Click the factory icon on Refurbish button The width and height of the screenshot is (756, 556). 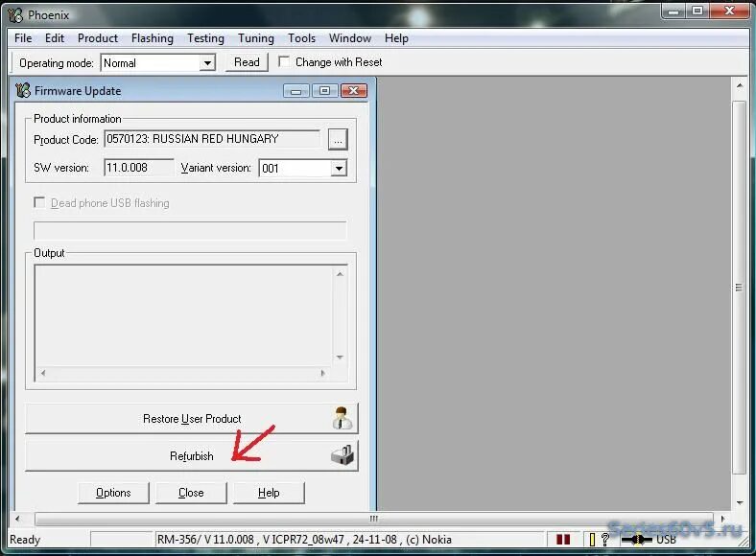pos(343,455)
